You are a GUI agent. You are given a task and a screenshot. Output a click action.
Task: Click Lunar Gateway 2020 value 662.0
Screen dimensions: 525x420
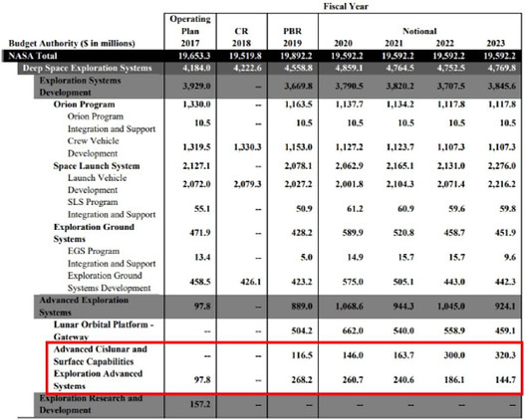click(x=353, y=330)
